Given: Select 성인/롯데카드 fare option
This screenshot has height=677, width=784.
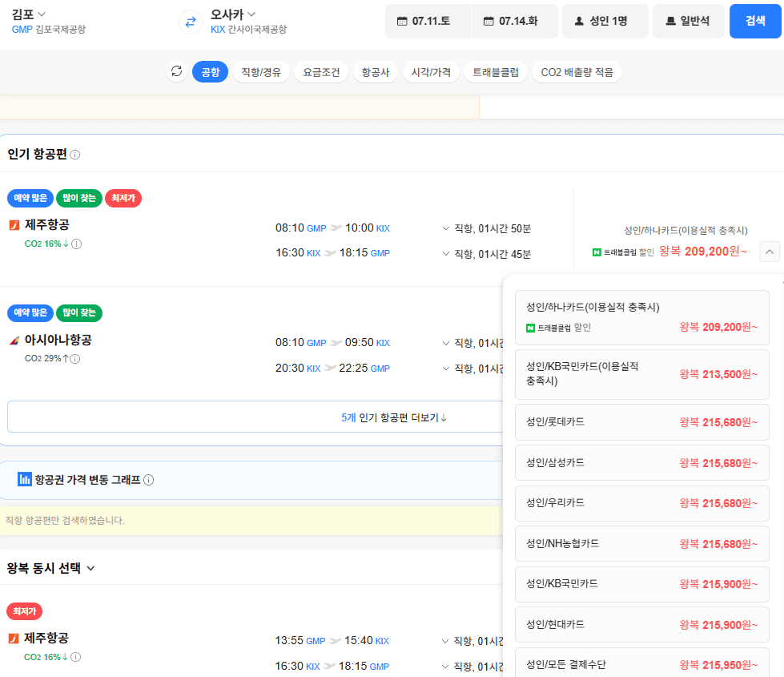Looking at the screenshot, I should point(642,422).
